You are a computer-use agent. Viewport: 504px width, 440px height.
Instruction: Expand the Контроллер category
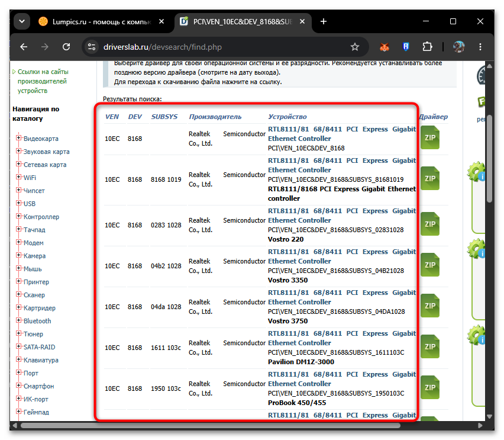tap(19, 216)
